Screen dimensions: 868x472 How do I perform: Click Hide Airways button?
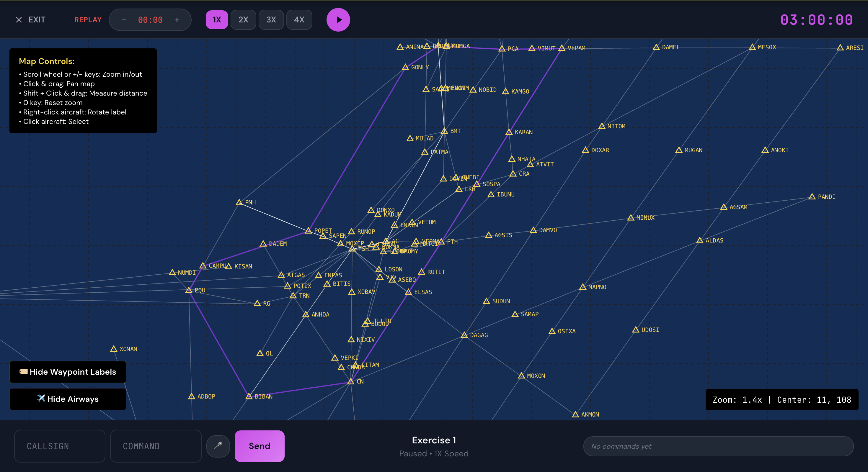(x=68, y=399)
